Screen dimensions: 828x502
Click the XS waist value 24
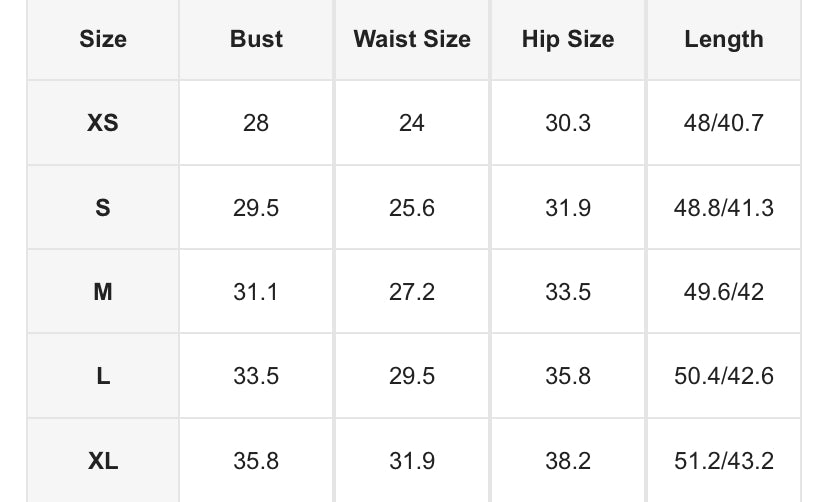coord(412,123)
